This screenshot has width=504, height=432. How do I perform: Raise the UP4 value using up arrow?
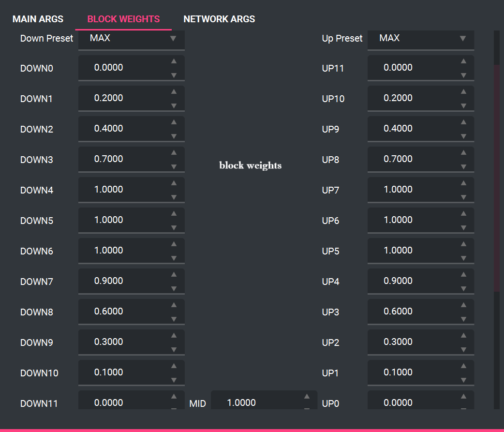463,274
